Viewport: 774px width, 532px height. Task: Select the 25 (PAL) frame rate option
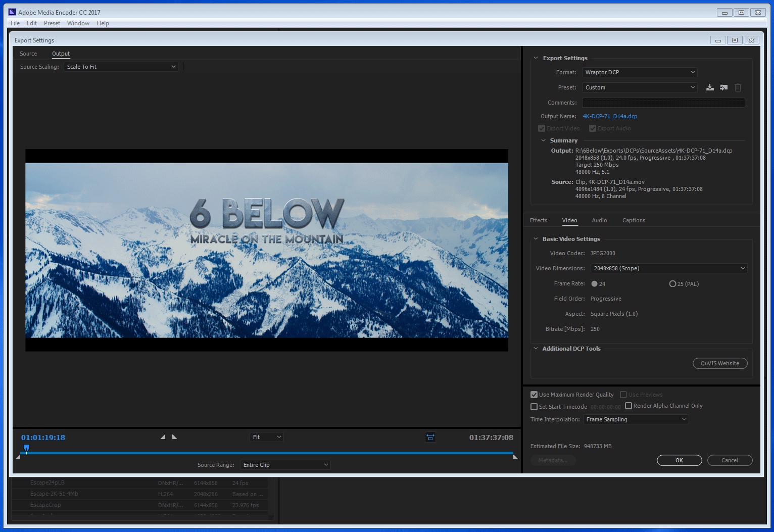point(672,284)
